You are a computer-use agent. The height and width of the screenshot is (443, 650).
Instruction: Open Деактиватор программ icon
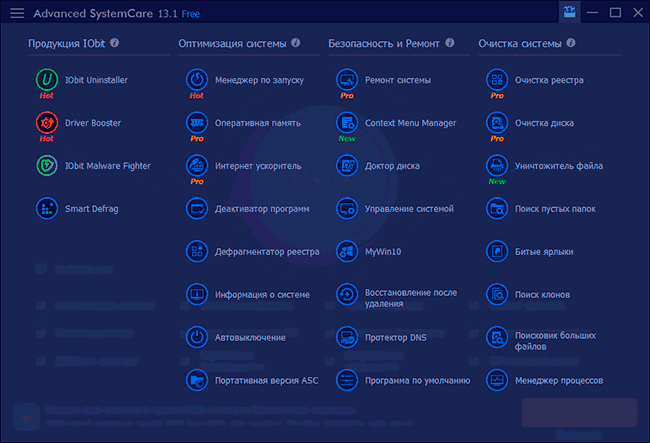click(x=197, y=208)
